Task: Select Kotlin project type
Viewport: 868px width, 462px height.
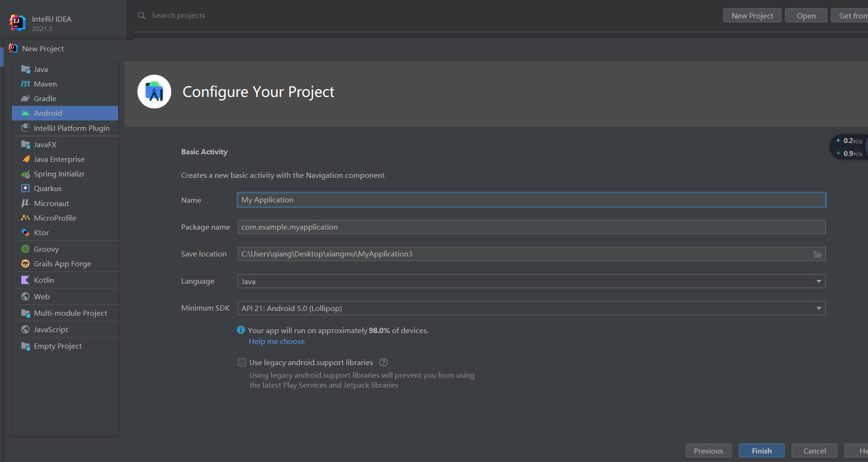Action: [x=65, y=280]
